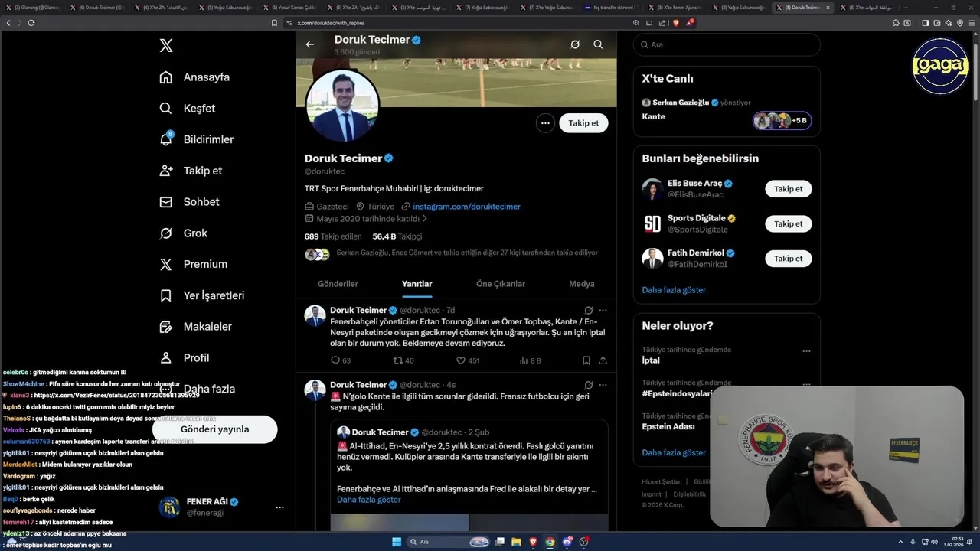Open the FENER AĞI account switcher menu
This screenshot has width=980, height=551.
(x=279, y=507)
